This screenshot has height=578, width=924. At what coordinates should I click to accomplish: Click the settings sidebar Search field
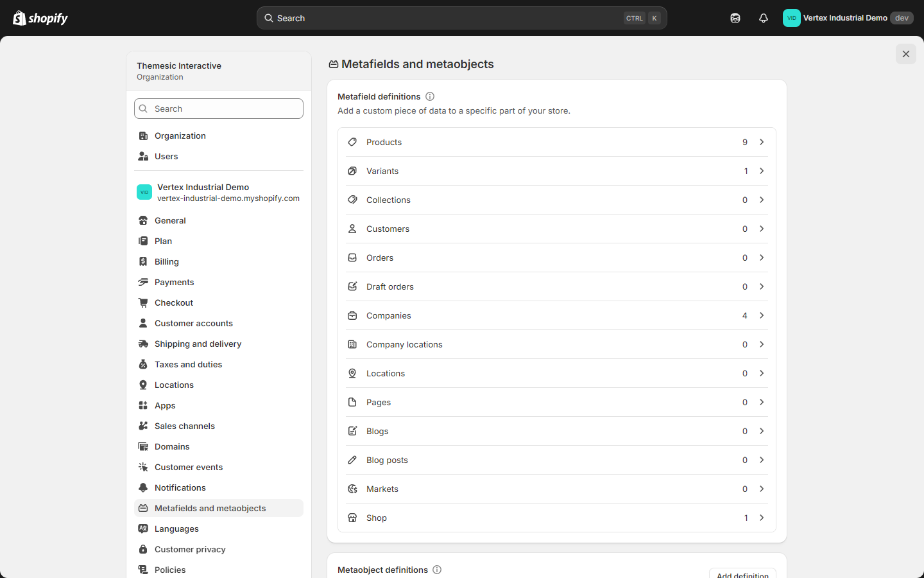219,109
